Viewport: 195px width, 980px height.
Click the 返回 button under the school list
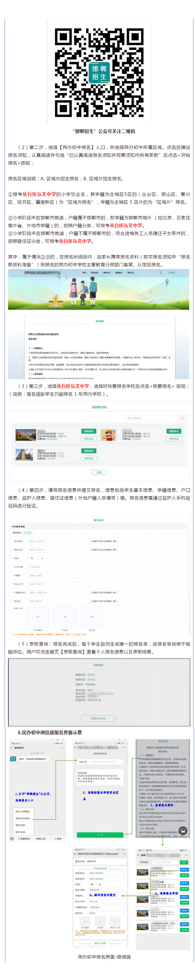(x=99, y=472)
